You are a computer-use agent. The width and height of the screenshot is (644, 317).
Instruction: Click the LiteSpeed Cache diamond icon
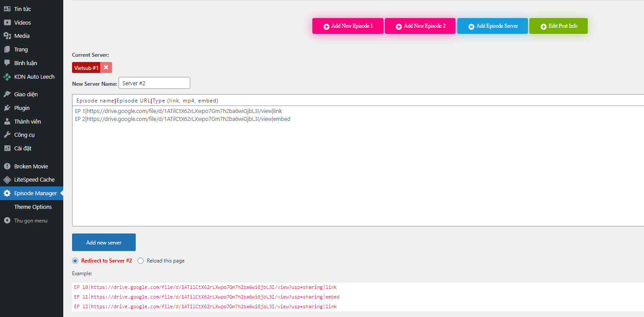(7, 179)
